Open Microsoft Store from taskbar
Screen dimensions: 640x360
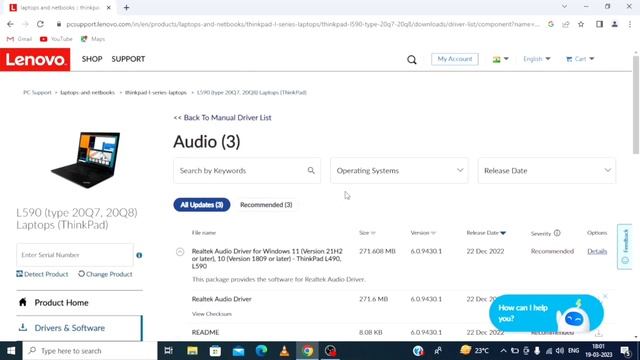(x=215, y=351)
